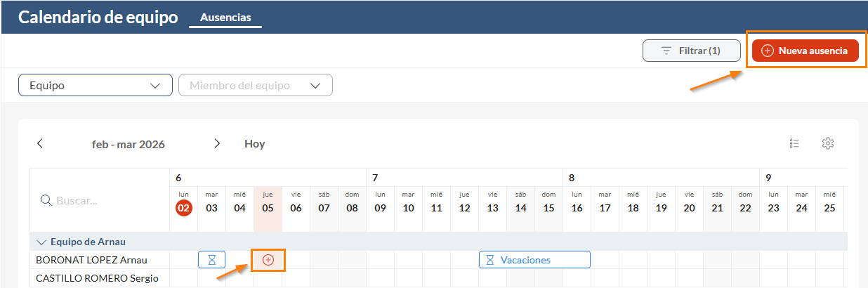Viewport: 868px width, 288px height.
Task: Click the search magnifier icon
Action: tap(46, 200)
